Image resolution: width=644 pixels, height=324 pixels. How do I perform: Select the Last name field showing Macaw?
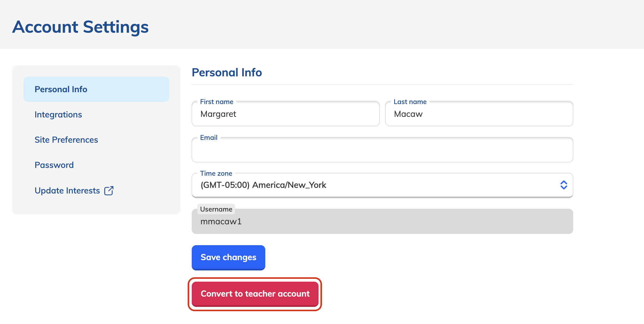click(x=479, y=114)
